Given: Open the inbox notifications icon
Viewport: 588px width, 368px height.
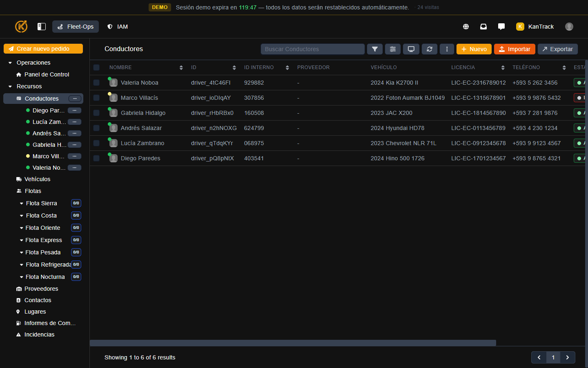Looking at the screenshot, I should (x=483, y=27).
